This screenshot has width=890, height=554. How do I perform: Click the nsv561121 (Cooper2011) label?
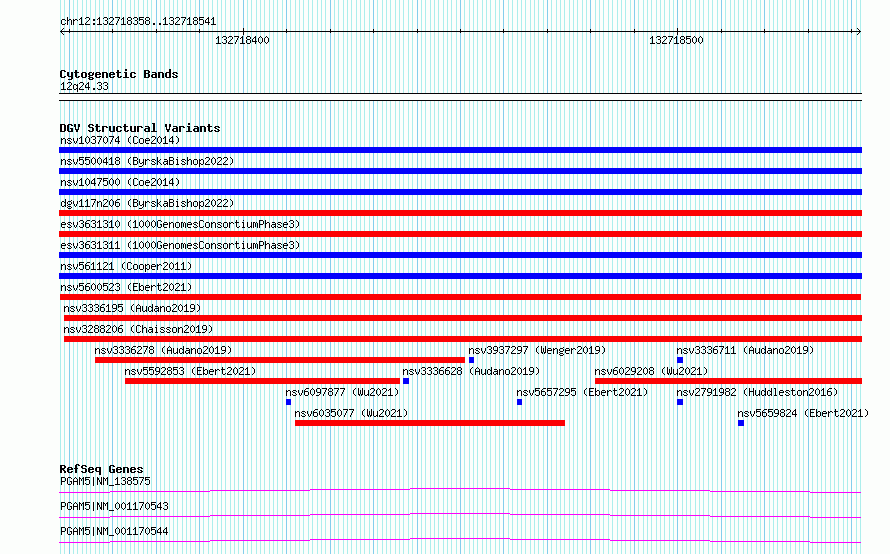point(126,266)
